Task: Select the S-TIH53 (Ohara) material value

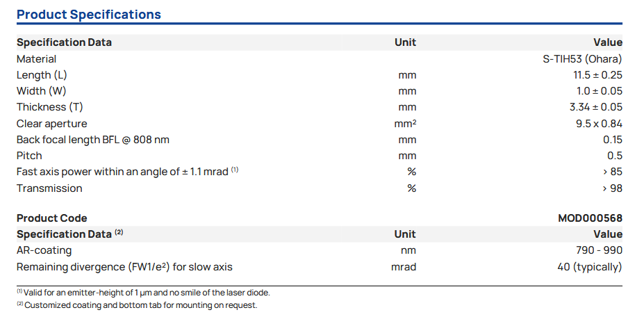Action: 582,59
